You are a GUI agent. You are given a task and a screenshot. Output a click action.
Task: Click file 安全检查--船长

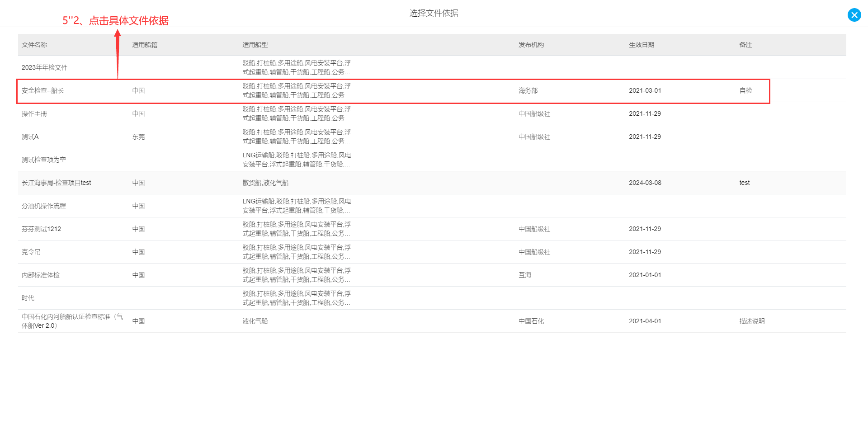43,90
